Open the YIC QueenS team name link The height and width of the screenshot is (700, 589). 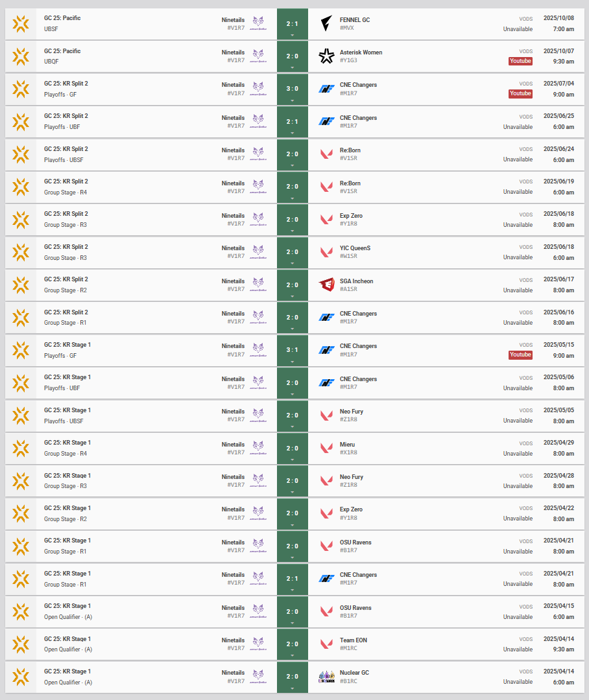(x=355, y=248)
